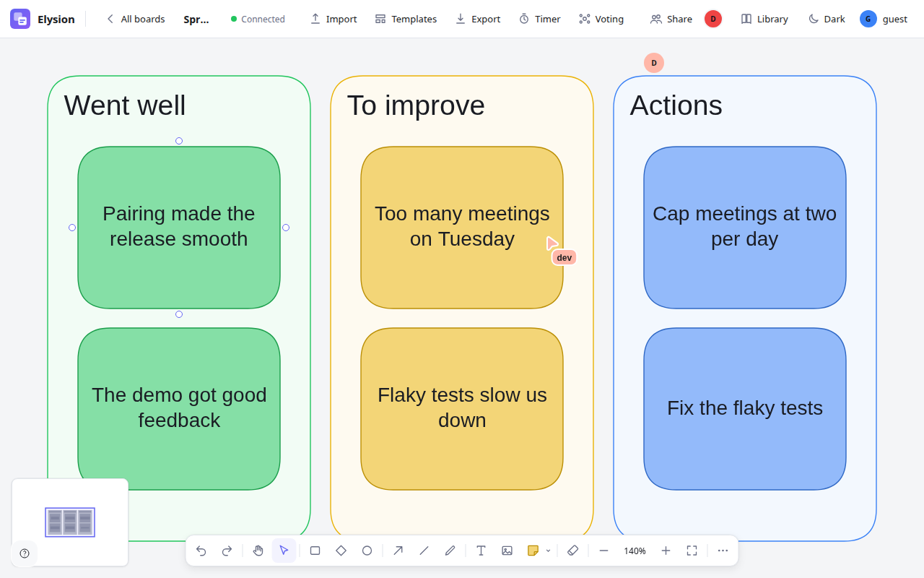This screenshot has height=578, width=924.
Task: Toggle Dark mode
Action: (x=827, y=19)
